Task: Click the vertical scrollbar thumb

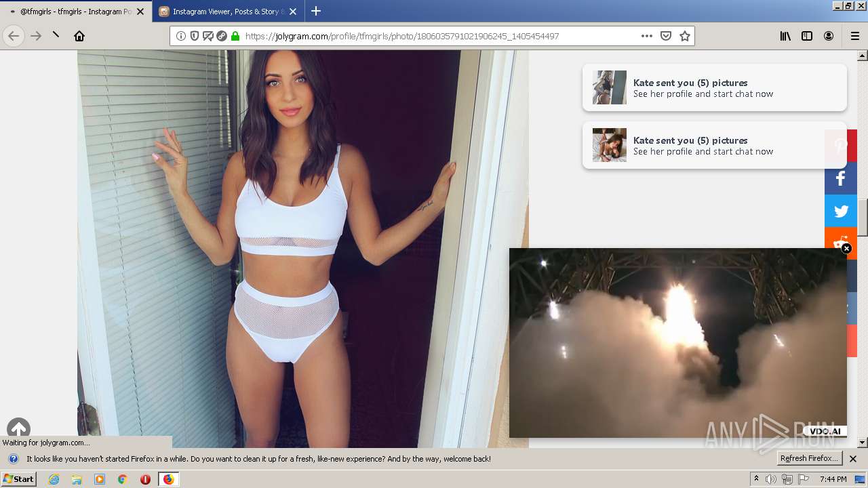Action: pos(863,218)
